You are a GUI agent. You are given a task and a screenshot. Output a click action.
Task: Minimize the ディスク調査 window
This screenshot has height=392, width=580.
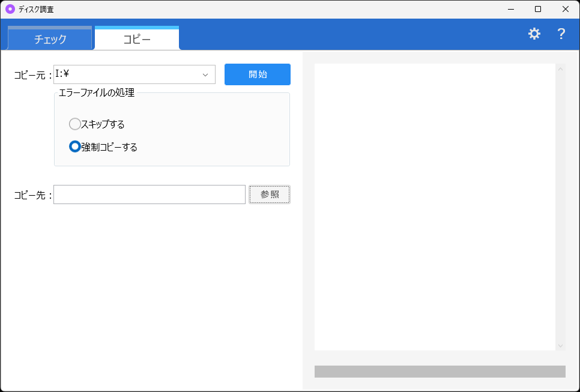(x=511, y=9)
